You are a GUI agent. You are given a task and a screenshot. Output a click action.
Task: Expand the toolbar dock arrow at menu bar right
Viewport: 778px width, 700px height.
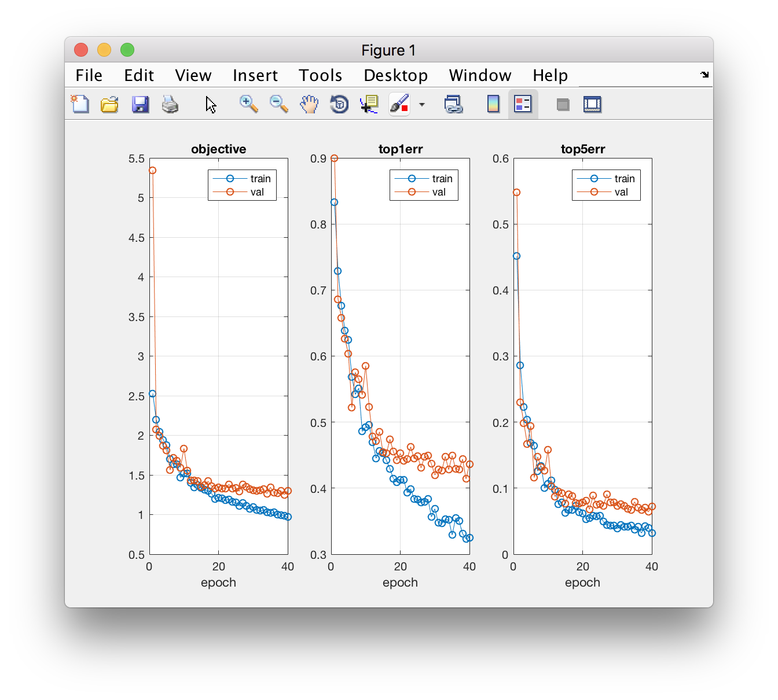[x=704, y=75]
